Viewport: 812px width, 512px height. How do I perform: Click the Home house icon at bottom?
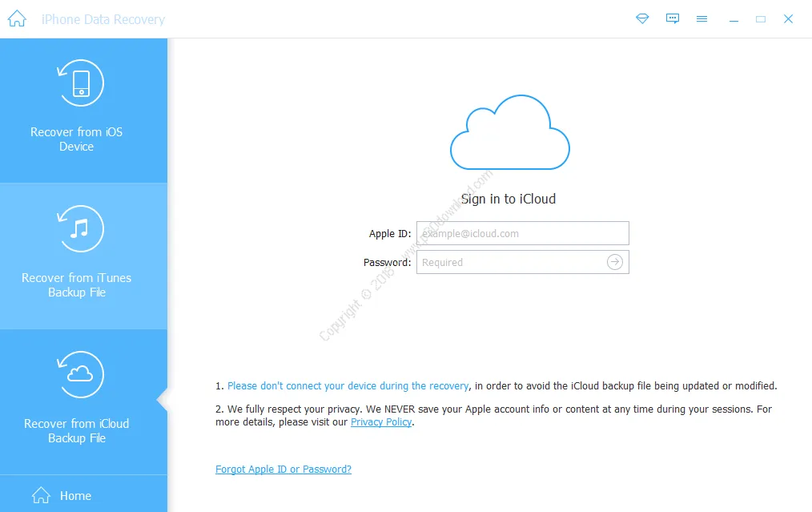[41, 495]
